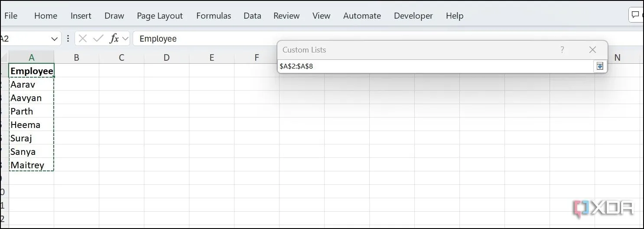Viewport: 644px width, 229px height.
Task: Select column A header
Action: point(31,57)
